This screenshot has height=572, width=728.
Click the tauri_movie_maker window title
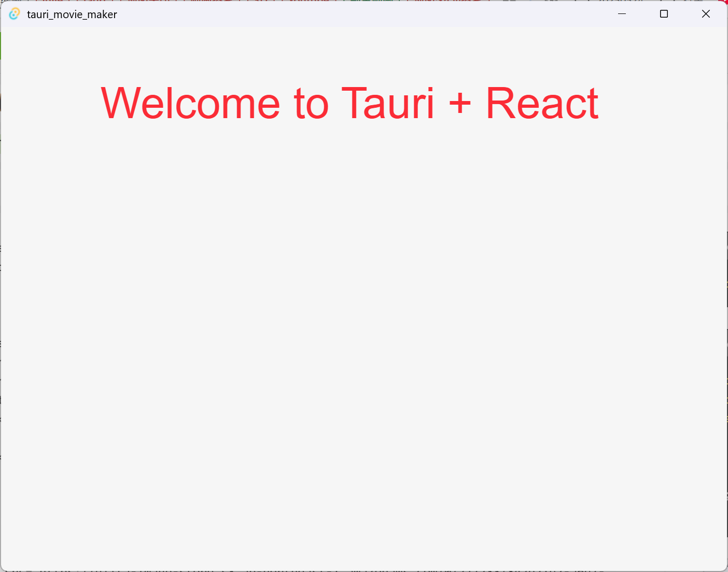[72, 15]
